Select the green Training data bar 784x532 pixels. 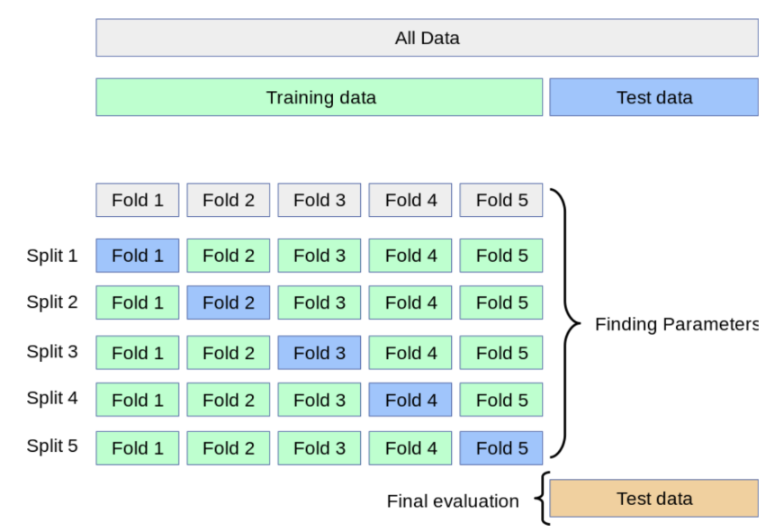point(320,97)
